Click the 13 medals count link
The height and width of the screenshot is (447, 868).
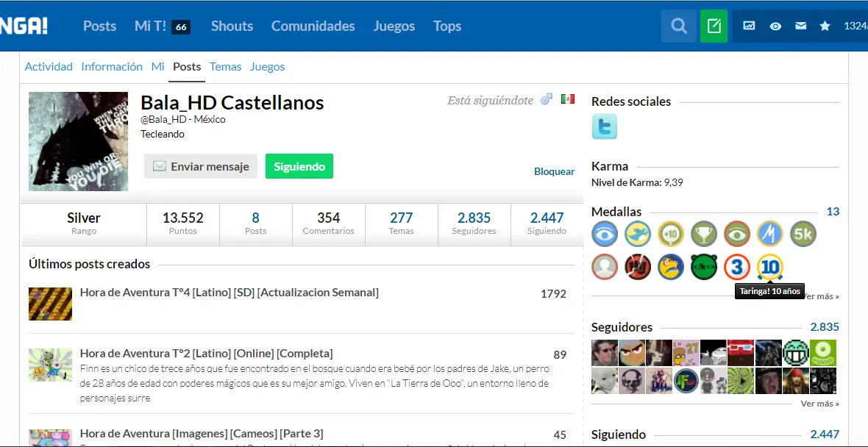pyautogui.click(x=833, y=211)
